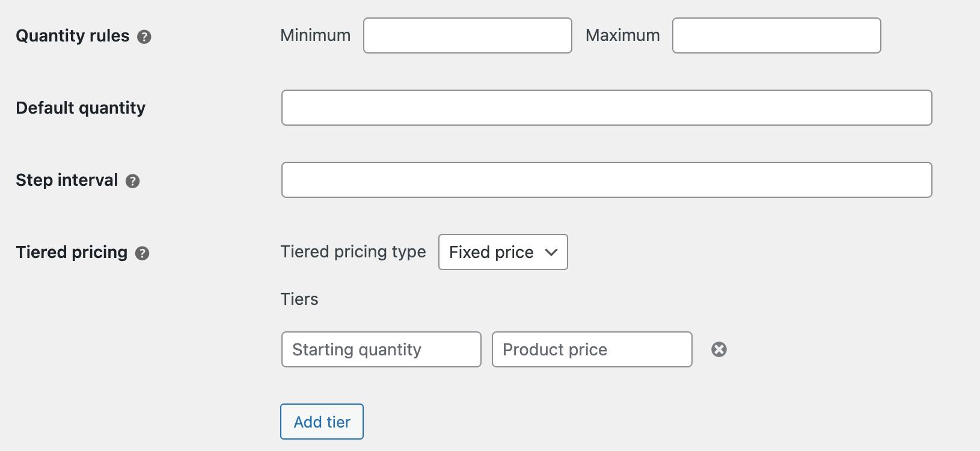
Task: Focus the Maximum quantity input field
Action: (x=777, y=35)
